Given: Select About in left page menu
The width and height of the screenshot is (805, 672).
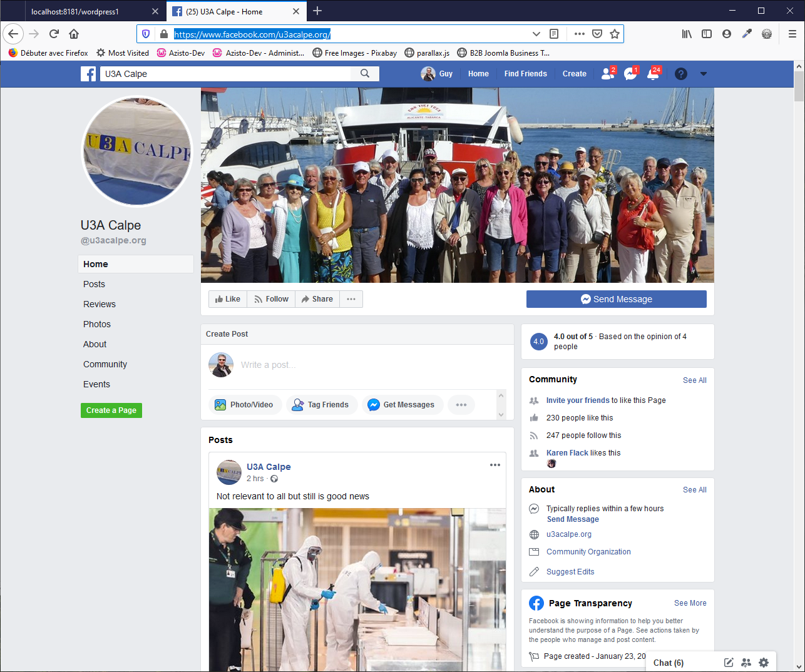Looking at the screenshot, I should pyautogui.click(x=95, y=344).
